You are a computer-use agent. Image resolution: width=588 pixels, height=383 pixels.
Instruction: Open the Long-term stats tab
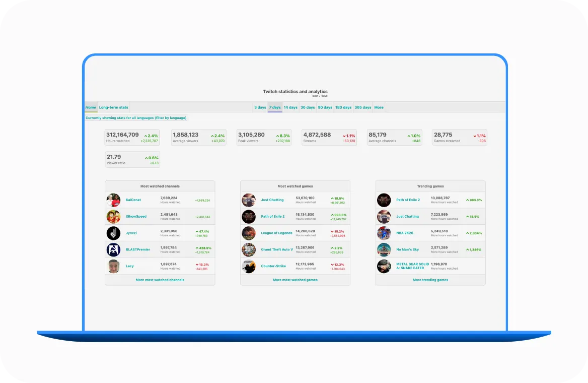[113, 107]
